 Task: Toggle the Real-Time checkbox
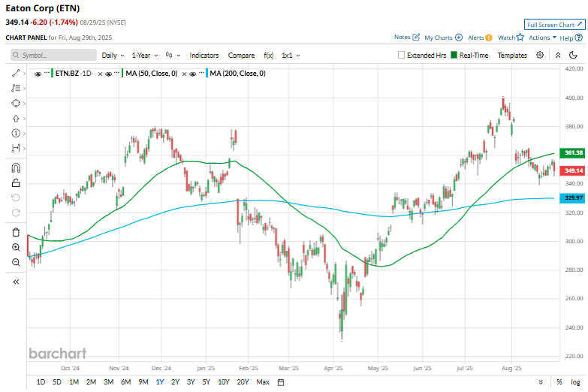pyautogui.click(x=454, y=55)
